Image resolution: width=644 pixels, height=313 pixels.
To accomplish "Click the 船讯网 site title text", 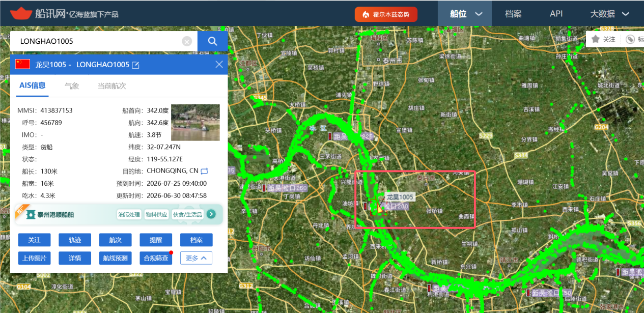I will (50, 13).
